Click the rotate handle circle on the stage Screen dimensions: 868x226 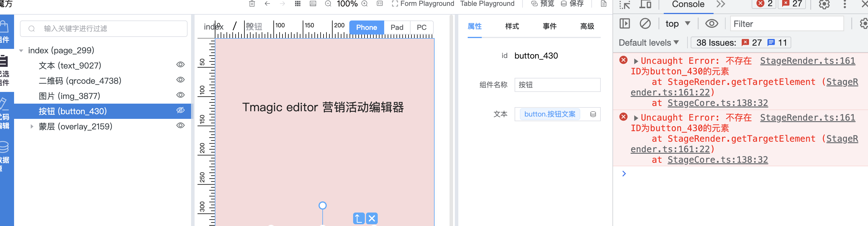322,206
